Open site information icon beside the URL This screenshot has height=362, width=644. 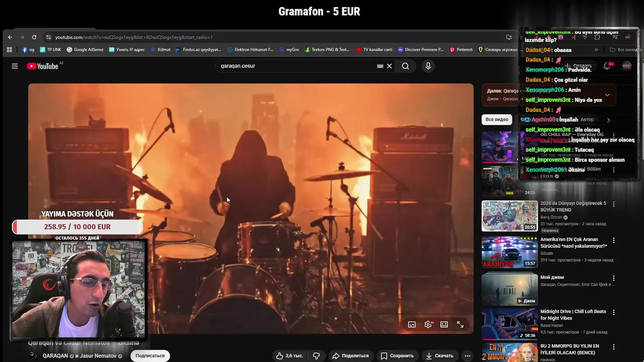[x=48, y=37]
